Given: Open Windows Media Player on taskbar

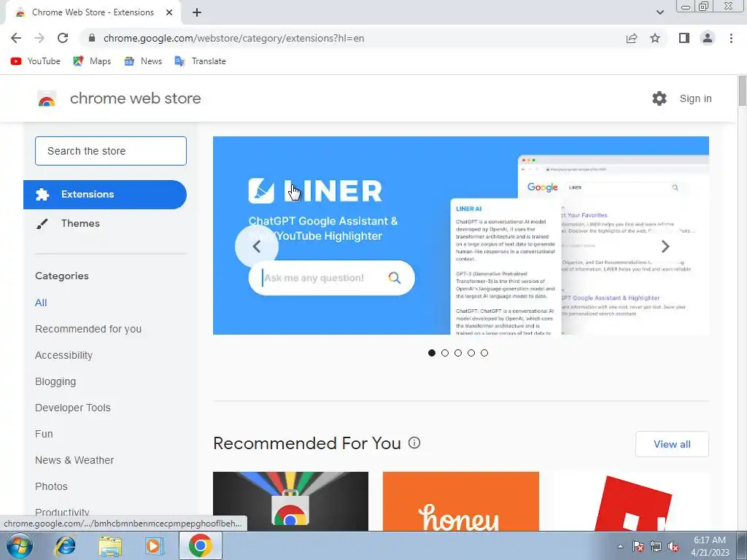Looking at the screenshot, I should [154, 545].
